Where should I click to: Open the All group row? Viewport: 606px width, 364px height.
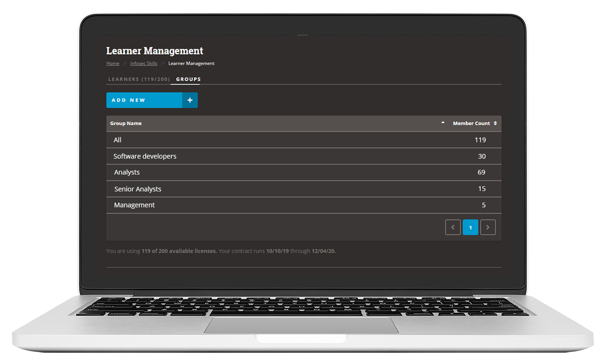(x=118, y=140)
